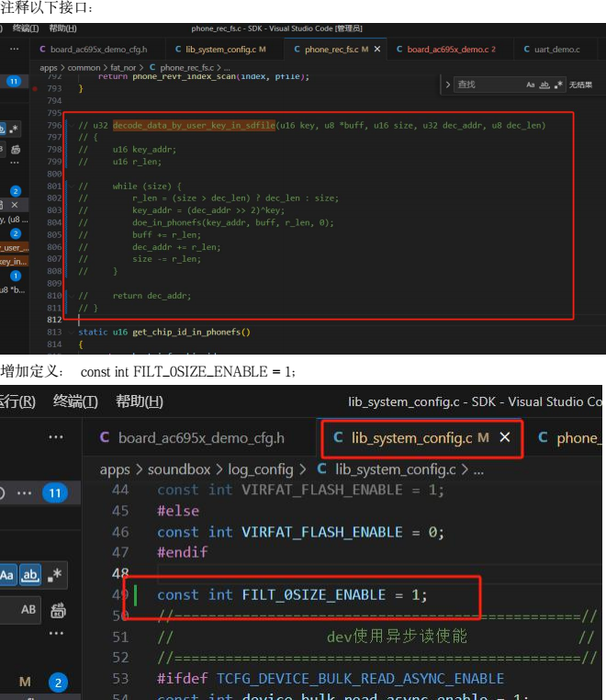Click the #endif on line 47
Screen dimensions: 606x700
click(x=183, y=553)
